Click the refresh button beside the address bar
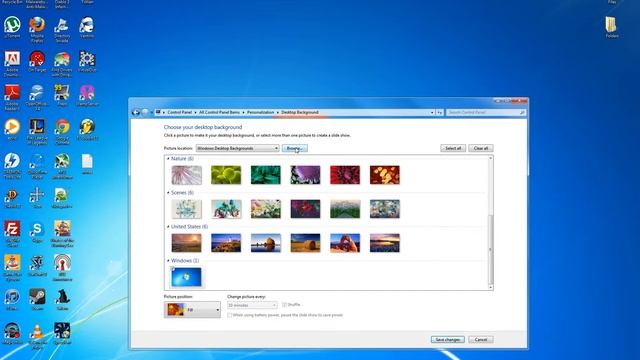This screenshot has width=640, height=360. (440, 112)
